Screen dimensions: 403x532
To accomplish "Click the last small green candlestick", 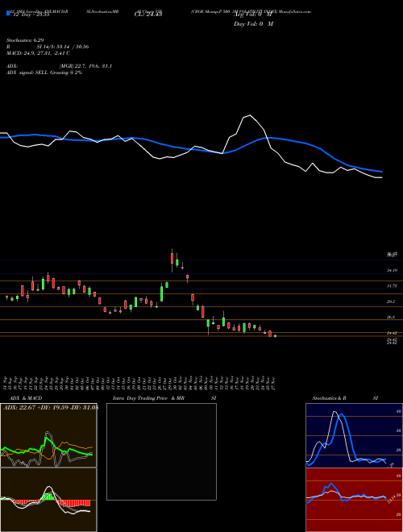I will 275,336.
